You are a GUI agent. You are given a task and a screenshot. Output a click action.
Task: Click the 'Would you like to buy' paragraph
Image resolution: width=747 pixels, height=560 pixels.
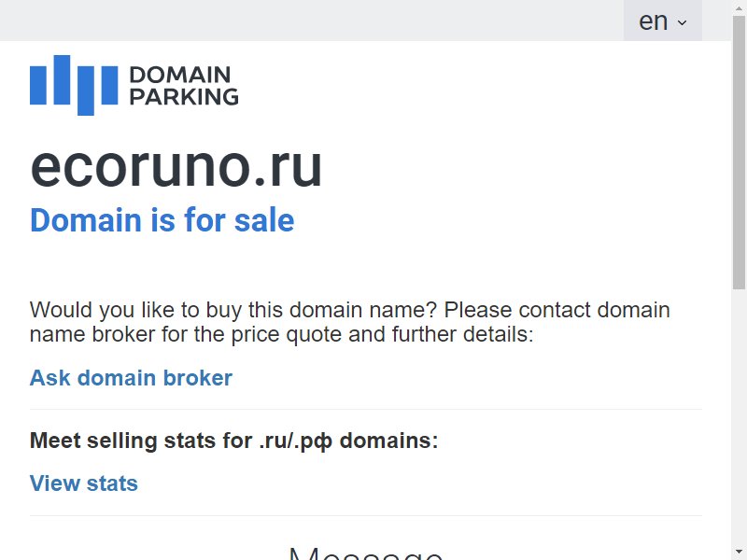click(349, 322)
